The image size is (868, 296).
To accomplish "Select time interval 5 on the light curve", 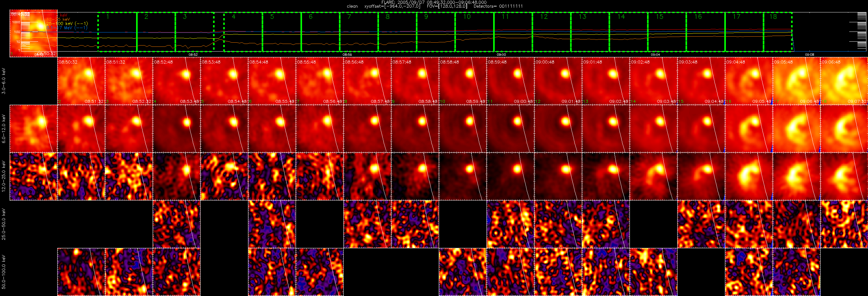I will click(x=282, y=32).
